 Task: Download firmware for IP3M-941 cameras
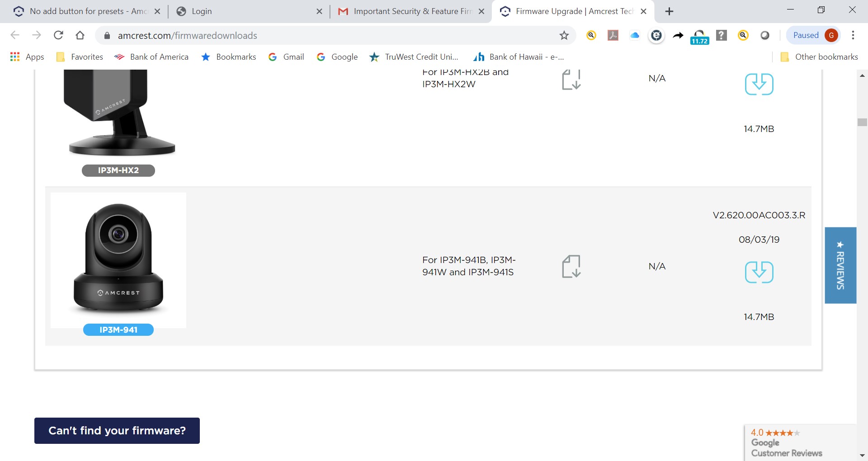click(759, 272)
